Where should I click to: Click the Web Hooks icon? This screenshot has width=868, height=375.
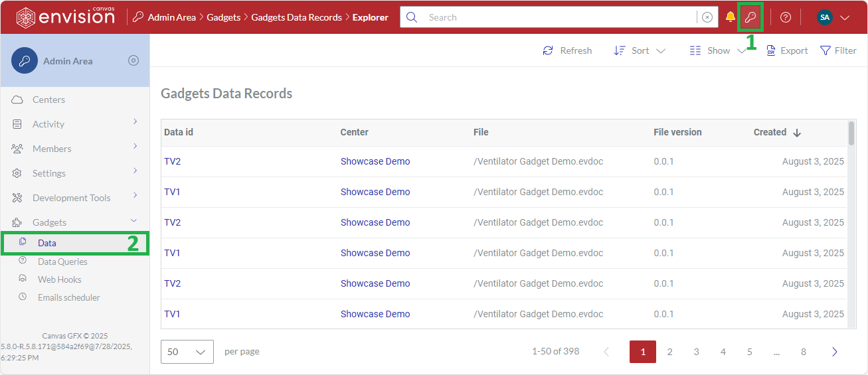tap(23, 279)
